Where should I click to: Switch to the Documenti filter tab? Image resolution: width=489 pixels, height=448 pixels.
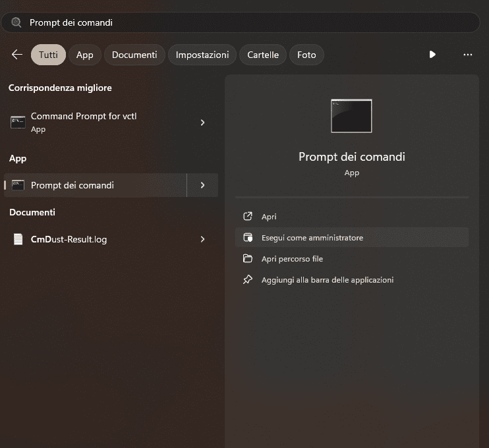[134, 55]
